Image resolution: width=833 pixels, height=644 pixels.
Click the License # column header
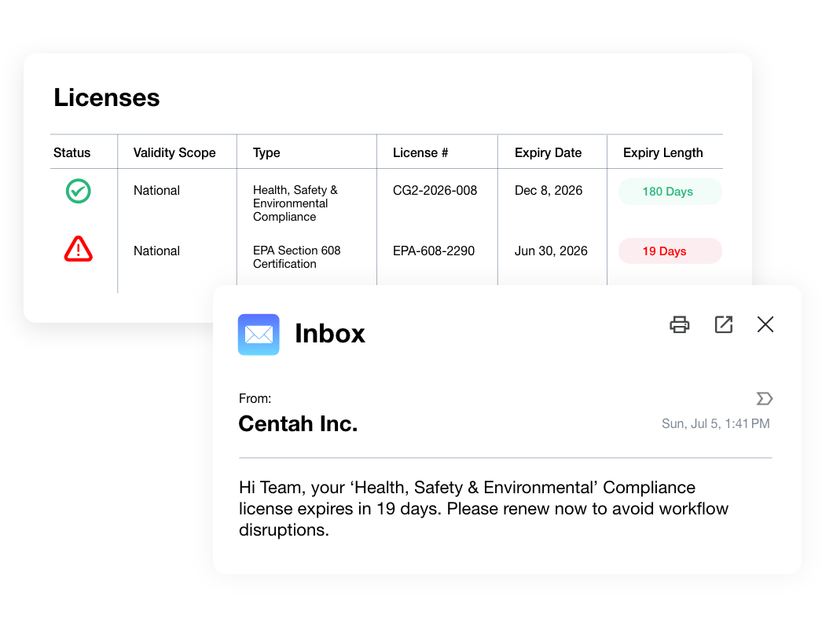[x=420, y=153]
